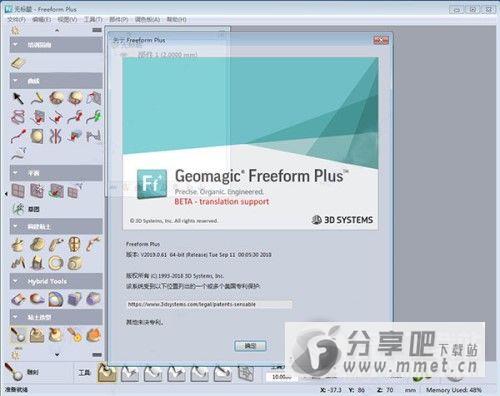Select the first Hybrid Tools icon
The height and width of the screenshot is (396, 500).
18,299
